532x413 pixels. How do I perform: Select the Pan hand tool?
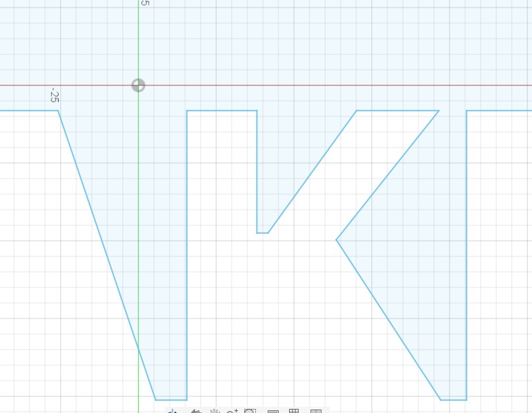pyautogui.click(x=215, y=411)
